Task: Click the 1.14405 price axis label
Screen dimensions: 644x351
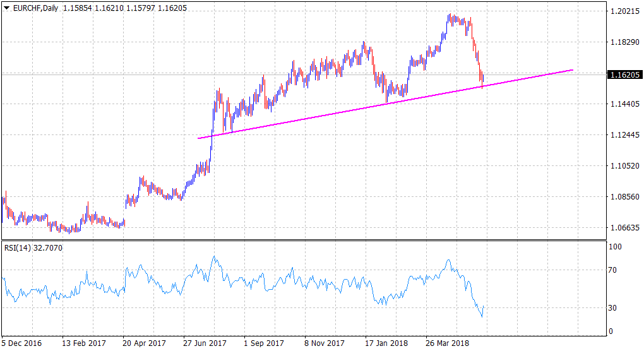Action: (x=624, y=104)
